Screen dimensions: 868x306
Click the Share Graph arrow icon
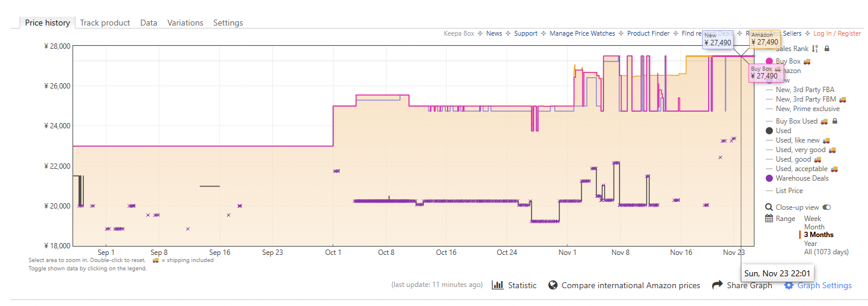pyautogui.click(x=717, y=285)
